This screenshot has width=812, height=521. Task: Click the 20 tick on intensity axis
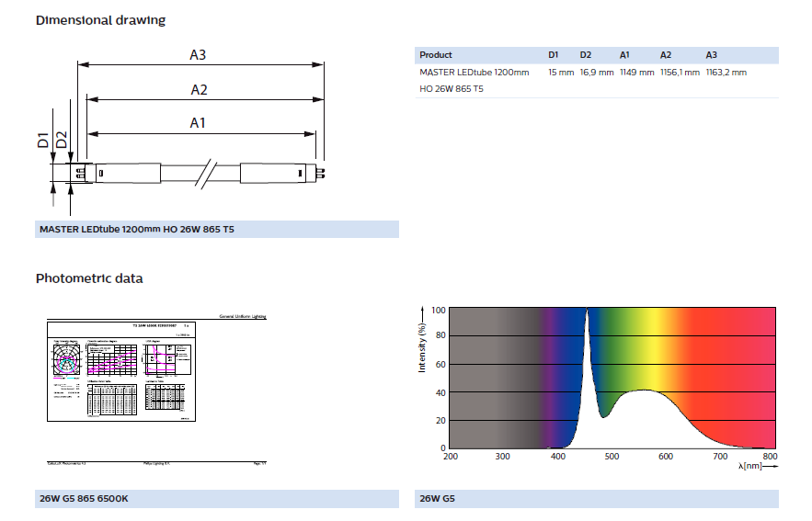click(x=440, y=421)
